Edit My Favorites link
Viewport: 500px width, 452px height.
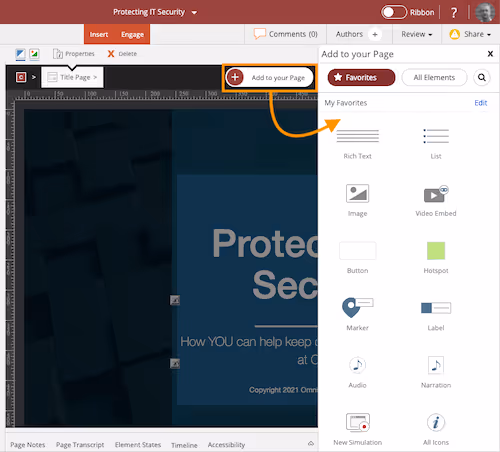coord(481,103)
